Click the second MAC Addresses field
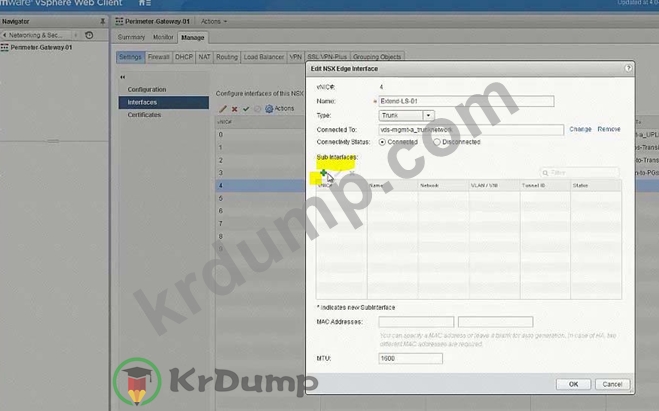 tap(496, 322)
